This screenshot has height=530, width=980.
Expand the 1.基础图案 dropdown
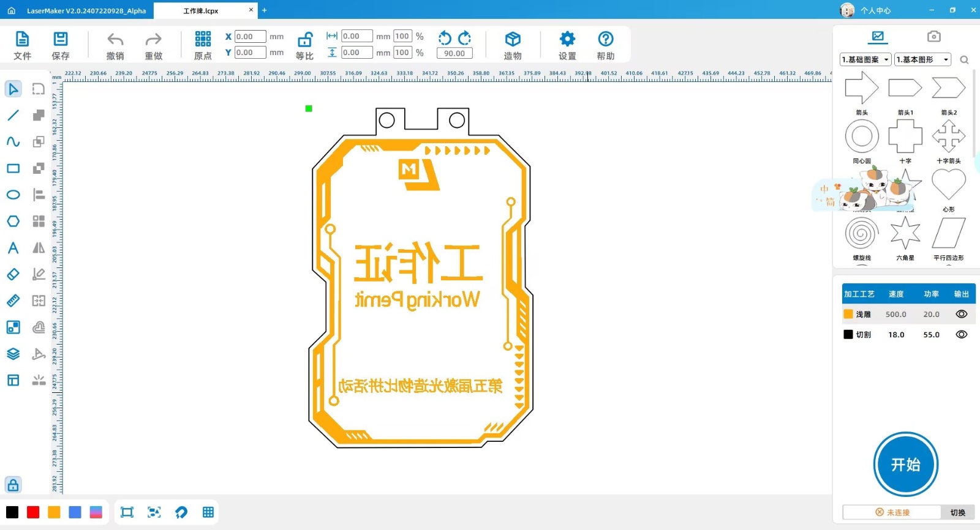tap(865, 59)
